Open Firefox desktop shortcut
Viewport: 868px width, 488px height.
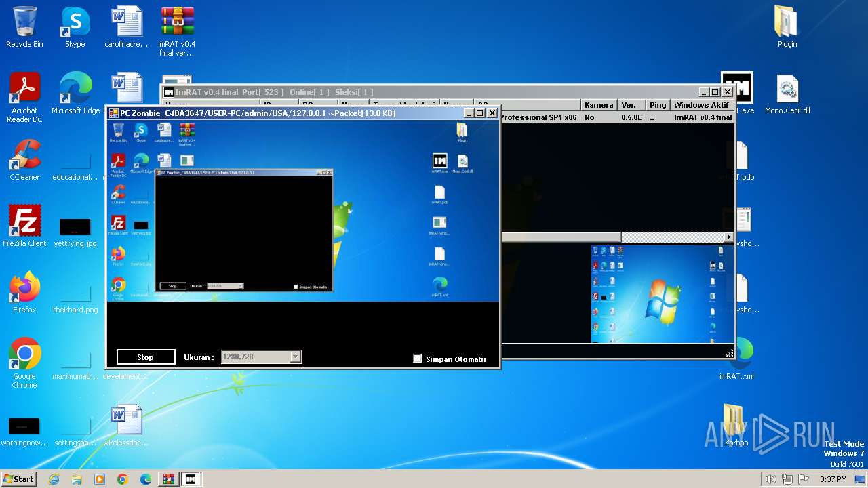tap(24, 293)
